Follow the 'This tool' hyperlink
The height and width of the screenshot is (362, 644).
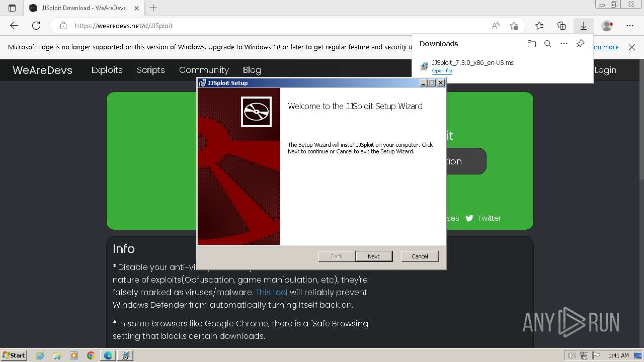pyautogui.click(x=272, y=292)
